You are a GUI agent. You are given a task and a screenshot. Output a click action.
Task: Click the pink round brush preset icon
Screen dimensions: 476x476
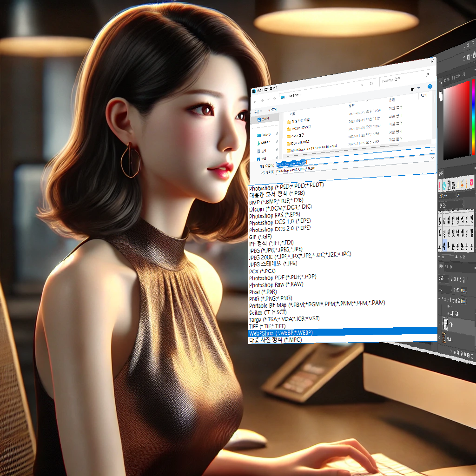(471, 183)
